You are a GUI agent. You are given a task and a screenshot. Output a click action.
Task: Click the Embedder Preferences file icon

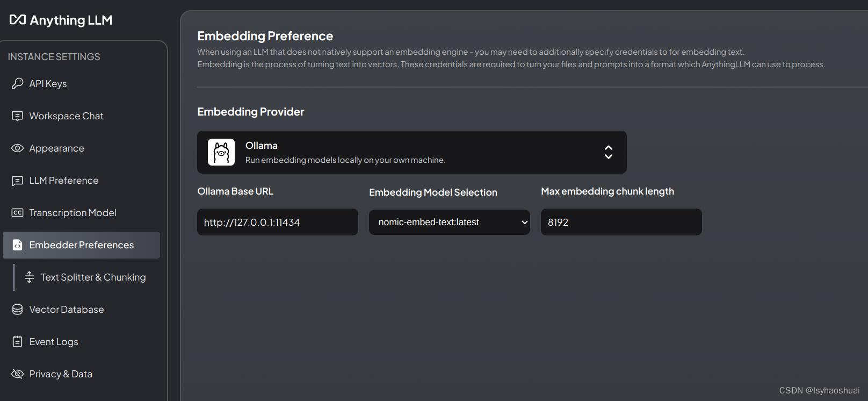tap(17, 245)
